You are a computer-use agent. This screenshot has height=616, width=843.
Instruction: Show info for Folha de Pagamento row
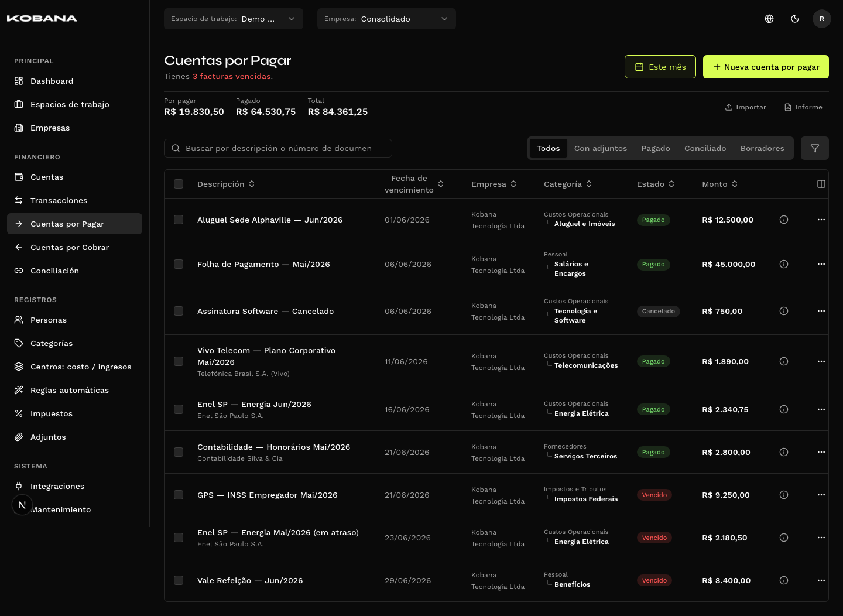pyautogui.click(x=784, y=264)
